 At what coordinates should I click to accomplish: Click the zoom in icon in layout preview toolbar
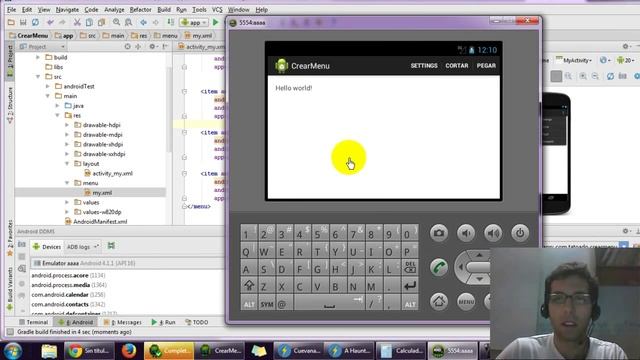(583, 76)
